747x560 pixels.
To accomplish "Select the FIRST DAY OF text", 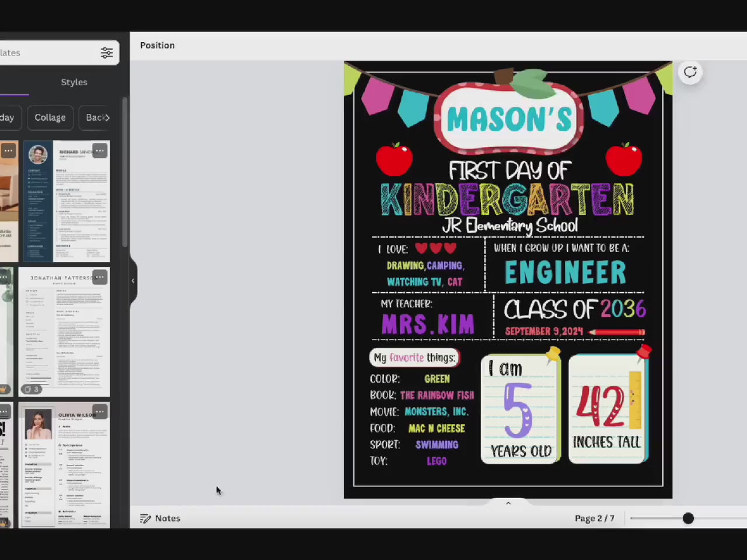I will pyautogui.click(x=509, y=170).
